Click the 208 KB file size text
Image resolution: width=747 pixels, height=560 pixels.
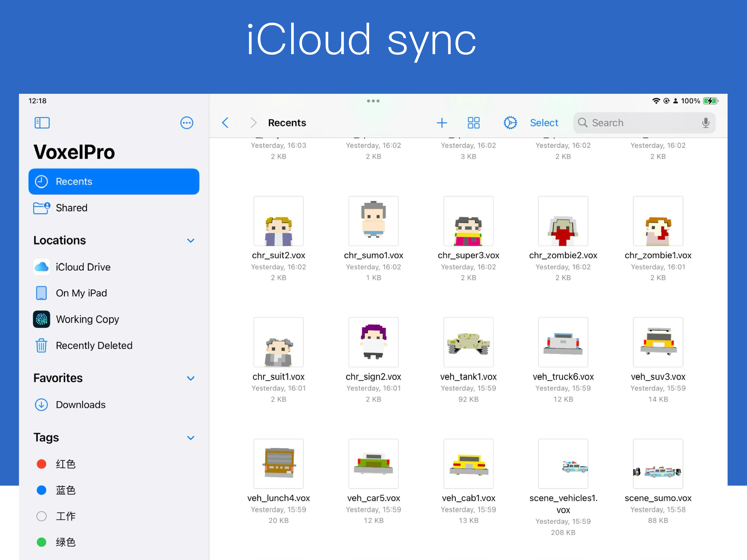563,533
